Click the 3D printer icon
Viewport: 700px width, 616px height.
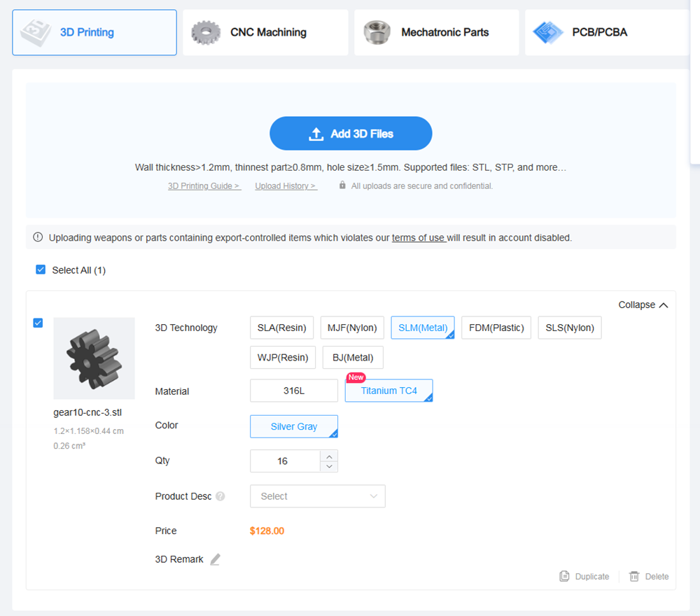click(36, 33)
